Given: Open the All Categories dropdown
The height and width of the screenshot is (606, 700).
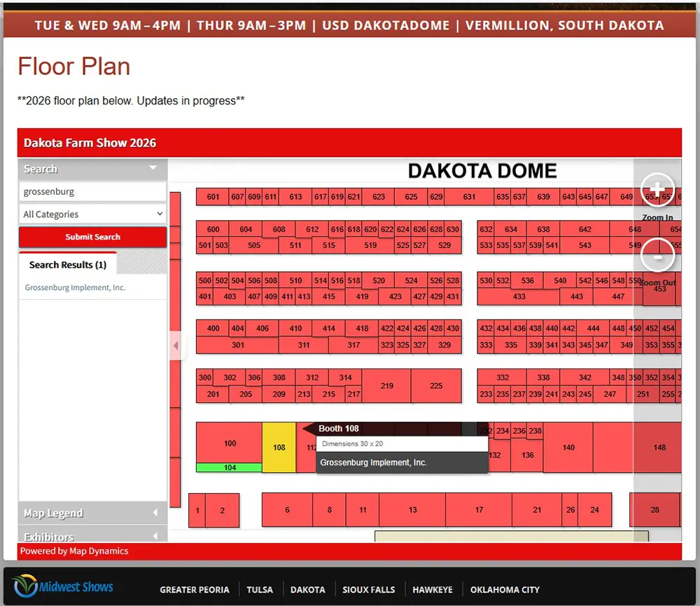Looking at the screenshot, I should coord(92,214).
